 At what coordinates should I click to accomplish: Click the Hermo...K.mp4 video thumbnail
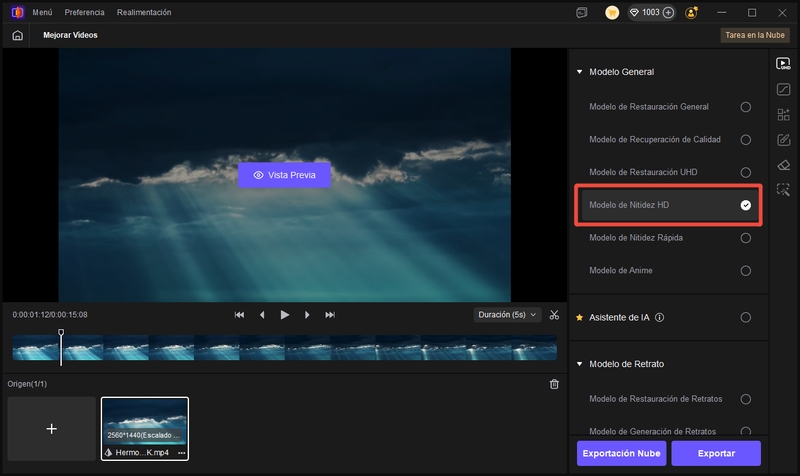pyautogui.click(x=145, y=422)
